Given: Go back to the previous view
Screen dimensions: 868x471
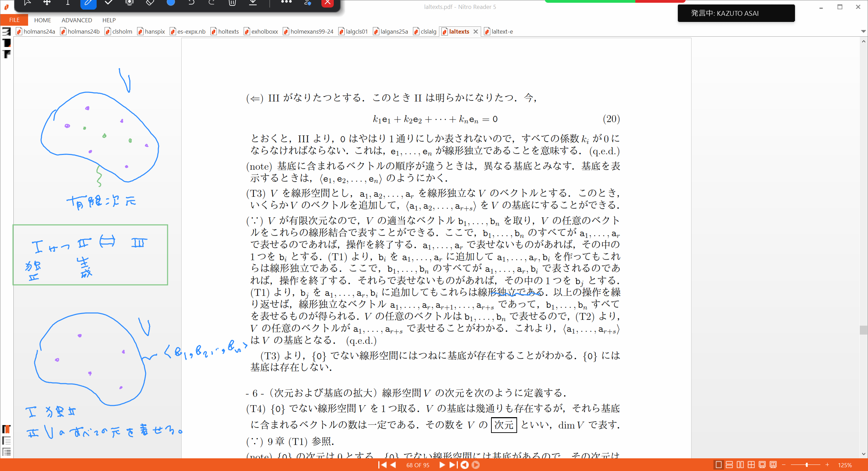Looking at the screenshot, I should 465,465.
